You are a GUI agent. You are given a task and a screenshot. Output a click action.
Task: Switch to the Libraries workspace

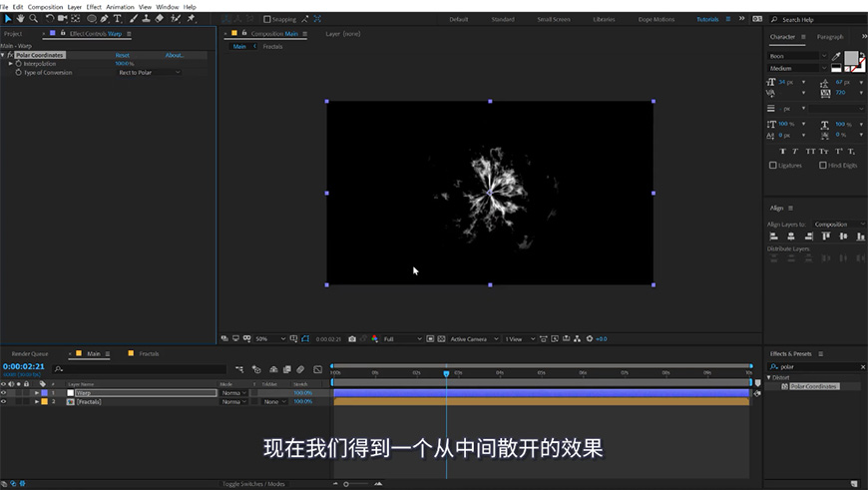point(604,19)
